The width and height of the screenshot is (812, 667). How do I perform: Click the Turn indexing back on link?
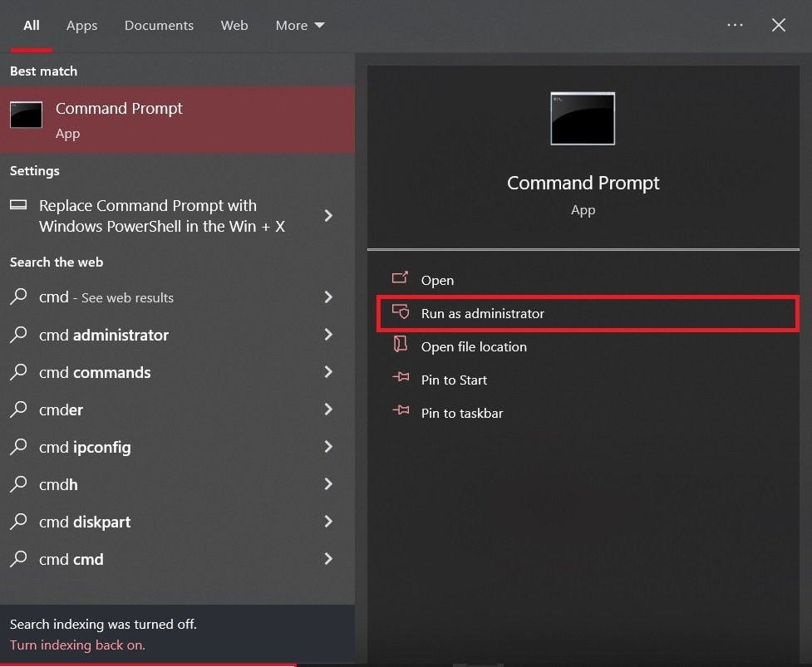point(77,645)
